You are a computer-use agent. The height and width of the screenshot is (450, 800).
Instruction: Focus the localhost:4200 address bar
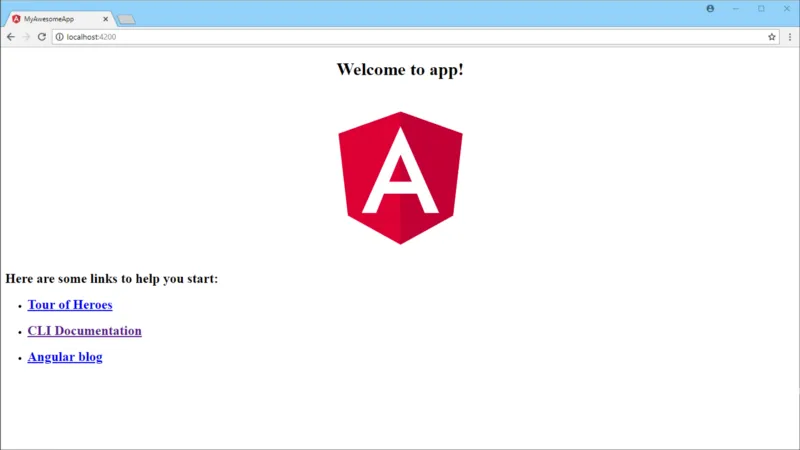point(414,37)
